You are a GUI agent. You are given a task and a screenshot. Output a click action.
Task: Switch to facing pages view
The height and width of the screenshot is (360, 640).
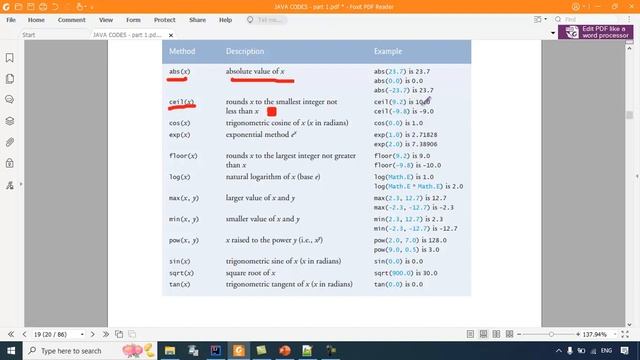[496, 334]
